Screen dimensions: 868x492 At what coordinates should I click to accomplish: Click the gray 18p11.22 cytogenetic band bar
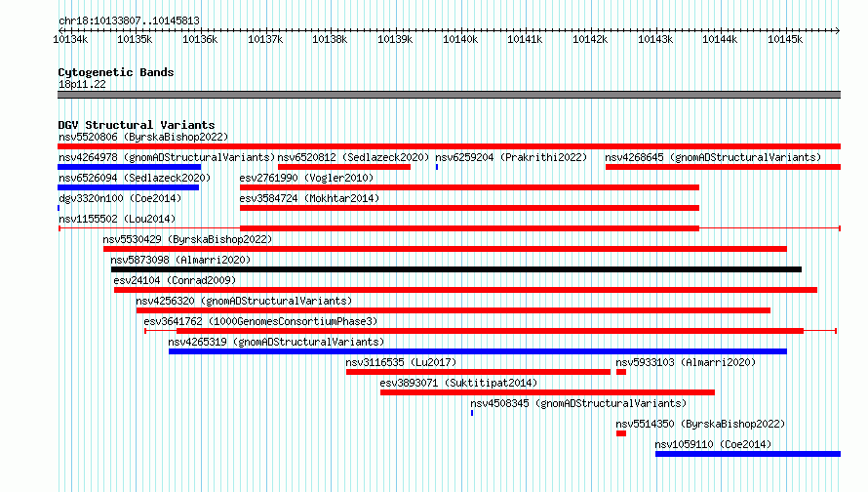pyautogui.click(x=449, y=95)
